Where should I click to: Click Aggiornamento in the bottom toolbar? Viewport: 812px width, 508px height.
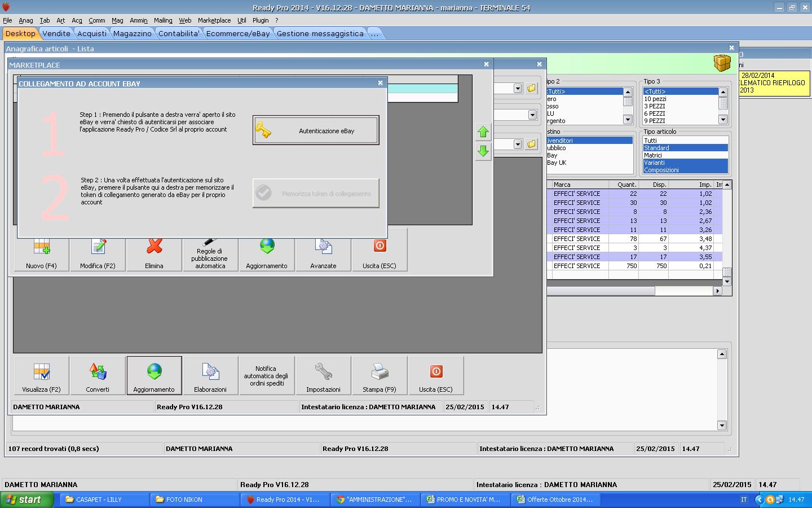pos(155,375)
